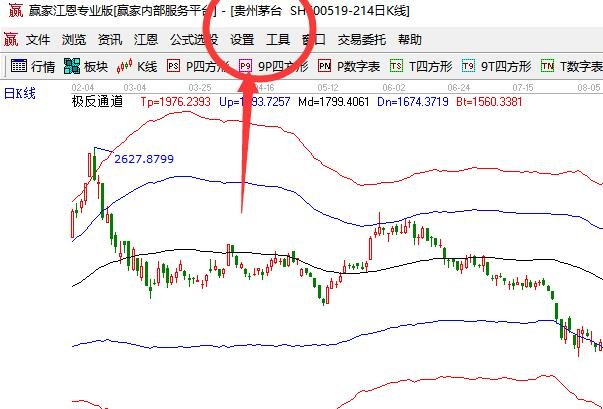Open the 帮助 menu
The width and height of the screenshot is (603, 409).
tap(410, 39)
